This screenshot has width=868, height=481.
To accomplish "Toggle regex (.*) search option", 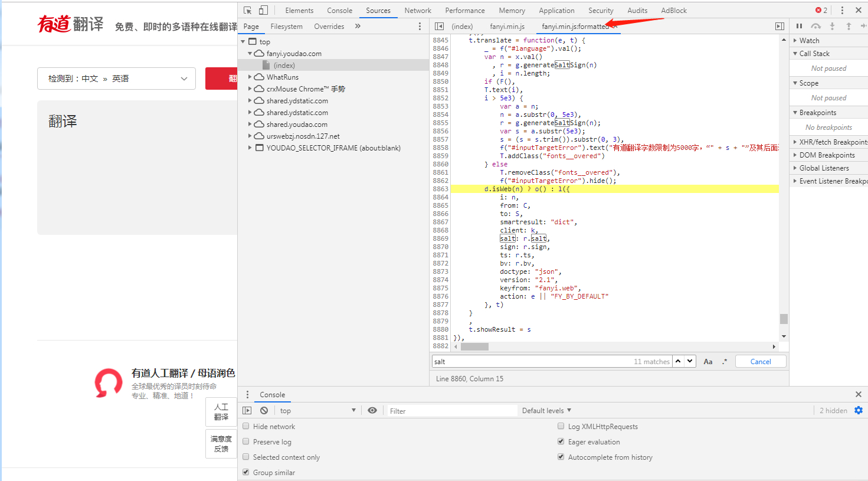I will point(725,362).
